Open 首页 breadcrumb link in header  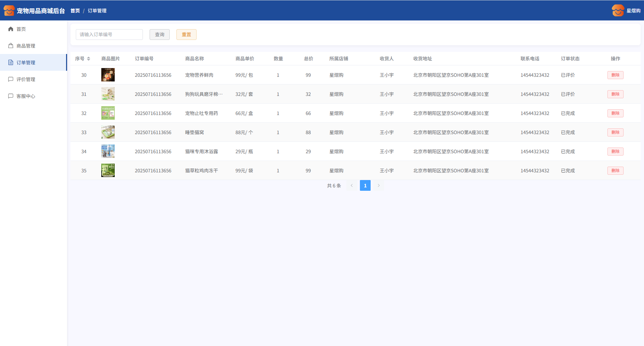(x=75, y=11)
